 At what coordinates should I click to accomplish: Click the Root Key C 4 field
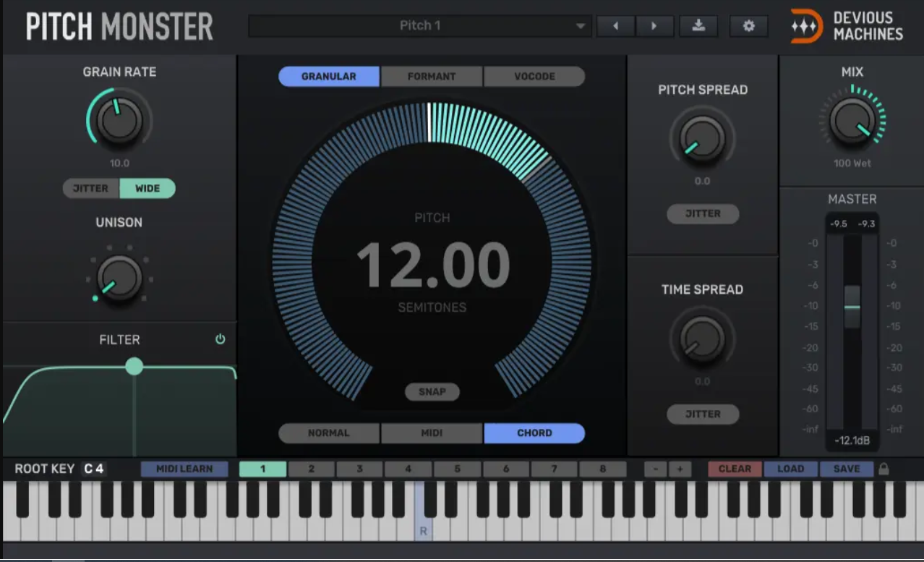pos(94,469)
